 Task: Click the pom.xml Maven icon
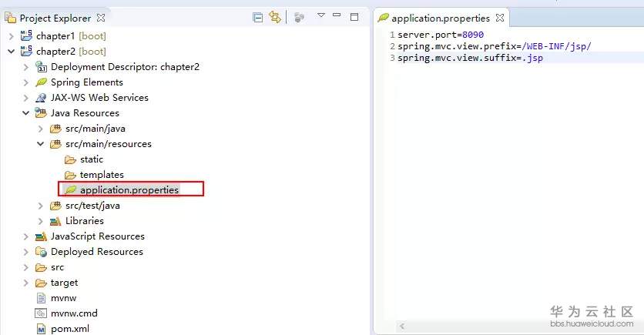[x=41, y=329]
